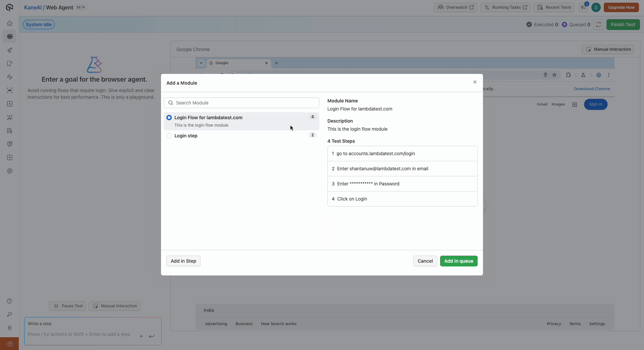The width and height of the screenshot is (644, 350).
Task: Open How Search works footer link
Action: pos(279,324)
